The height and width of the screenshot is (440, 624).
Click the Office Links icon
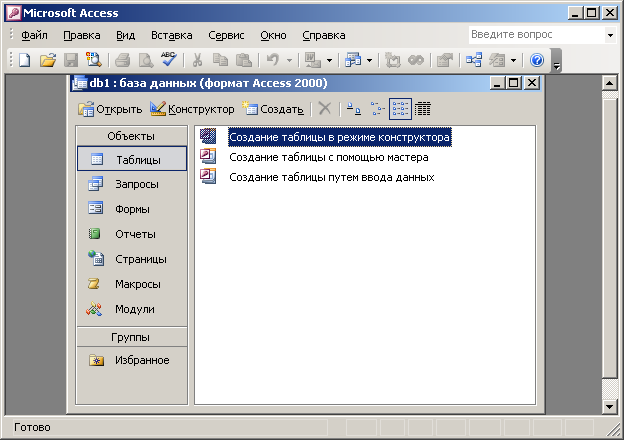(313, 60)
